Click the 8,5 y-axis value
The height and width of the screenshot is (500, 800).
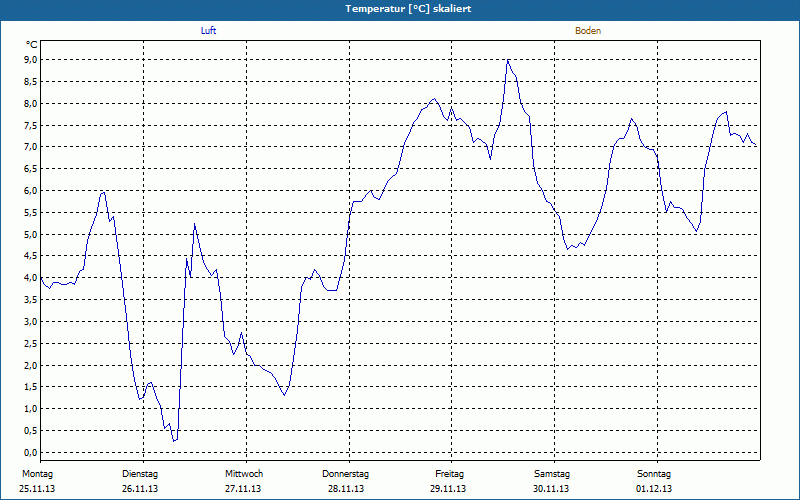coord(31,82)
